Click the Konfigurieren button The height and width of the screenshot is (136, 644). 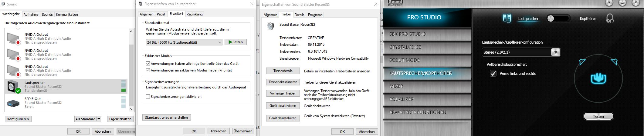click(x=18, y=119)
